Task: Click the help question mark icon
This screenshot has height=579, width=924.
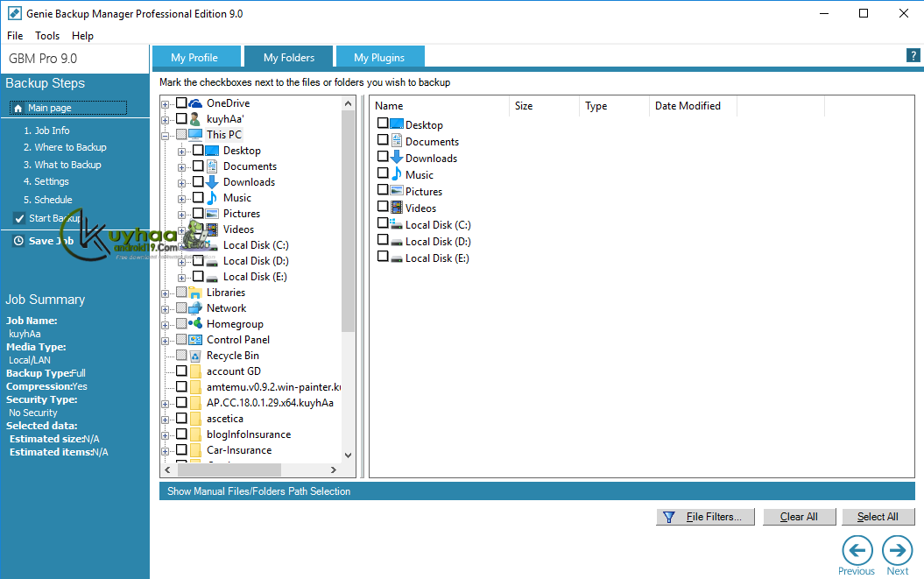Action: [913, 55]
